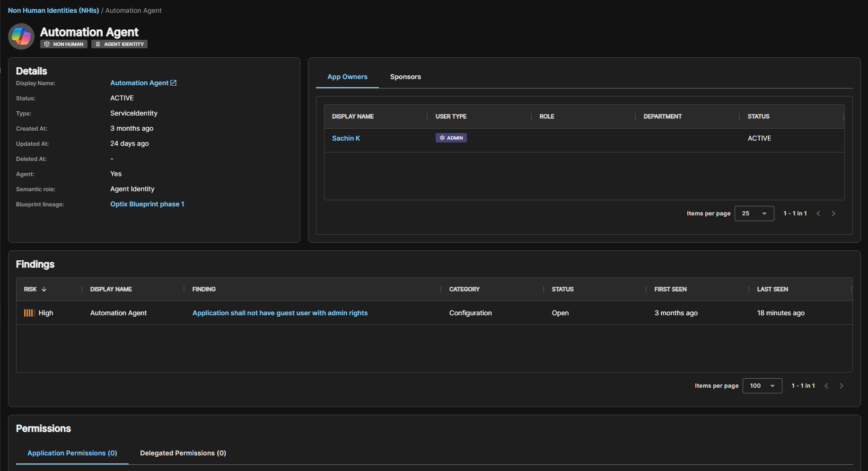Click the Findings DISPLAY NAME column header

(x=111, y=289)
